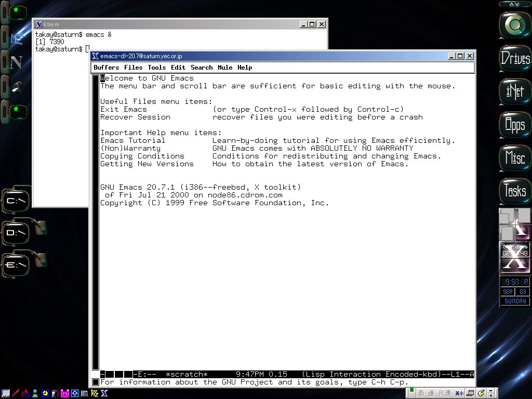Click the Emacs window X title icon
Image resolution: width=532 pixels, height=399 pixels.
(x=96, y=56)
